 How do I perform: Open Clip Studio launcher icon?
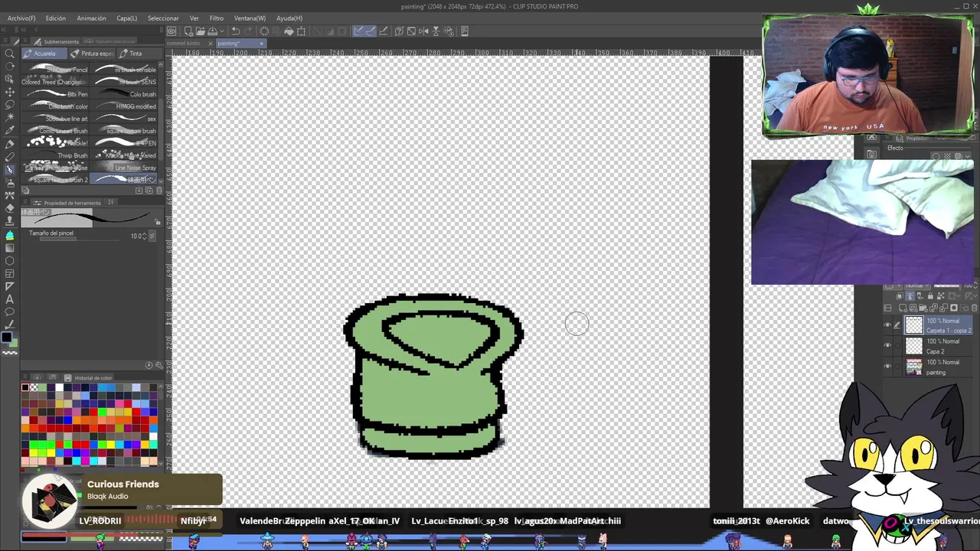pos(171,31)
